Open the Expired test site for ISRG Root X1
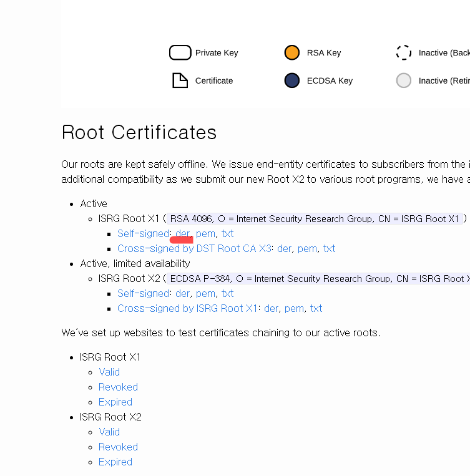This screenshot has height=476, width=470. [115, 402]
